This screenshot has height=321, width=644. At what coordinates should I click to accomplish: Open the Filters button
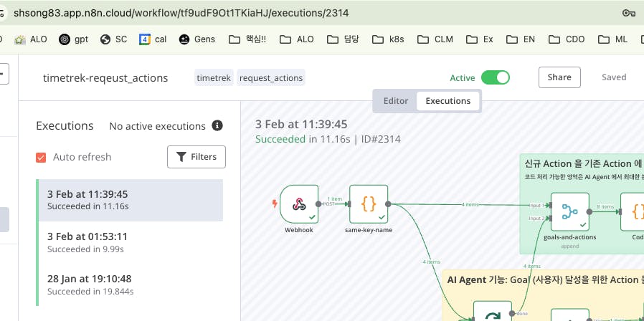196,157
